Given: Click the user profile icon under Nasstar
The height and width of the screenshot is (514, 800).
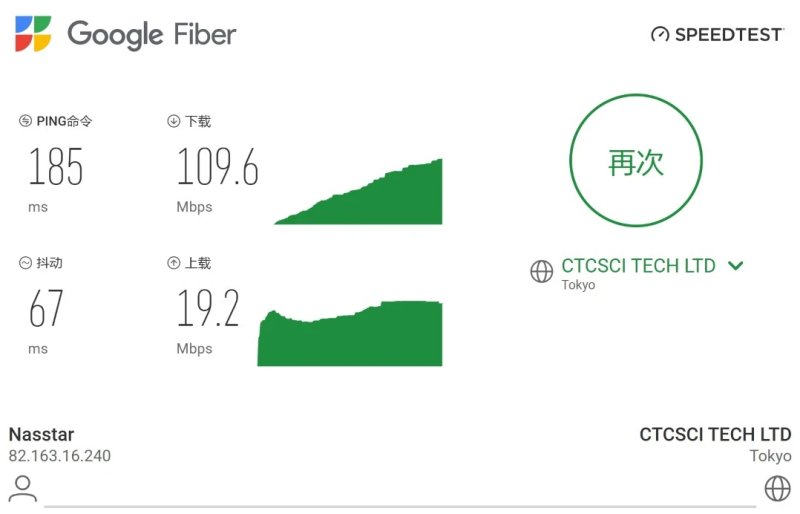Looking at the screenshot, I should (22, 488).
